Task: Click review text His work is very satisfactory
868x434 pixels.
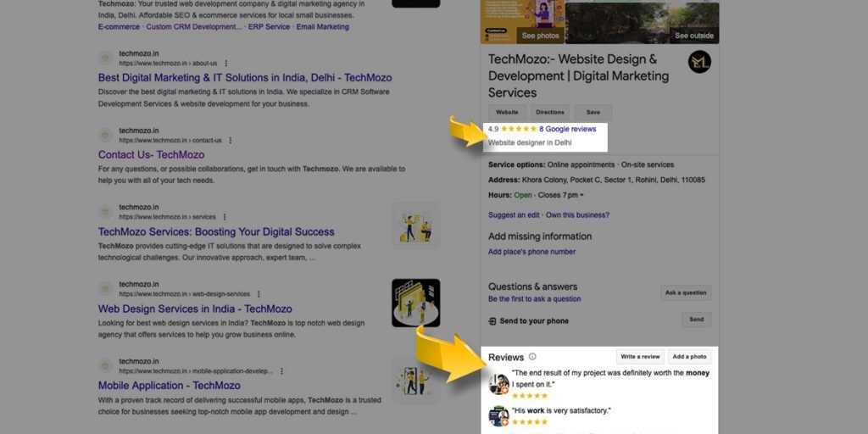Action: (561, 411)
